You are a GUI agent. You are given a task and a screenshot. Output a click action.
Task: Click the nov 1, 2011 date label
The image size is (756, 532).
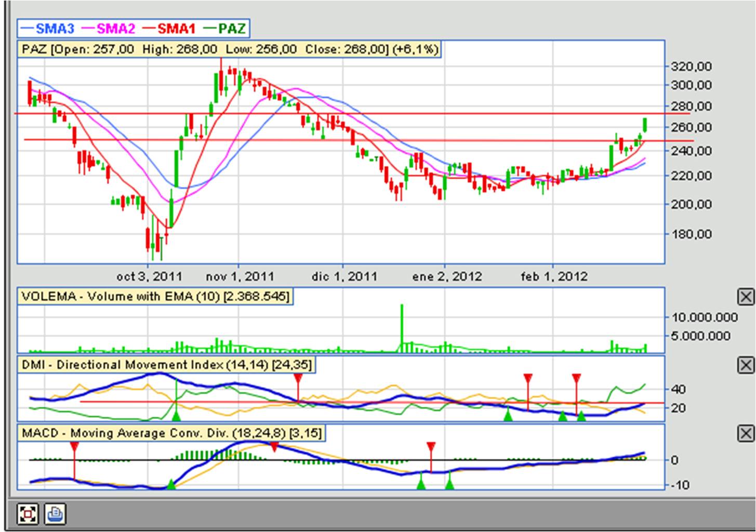(240, 276)
